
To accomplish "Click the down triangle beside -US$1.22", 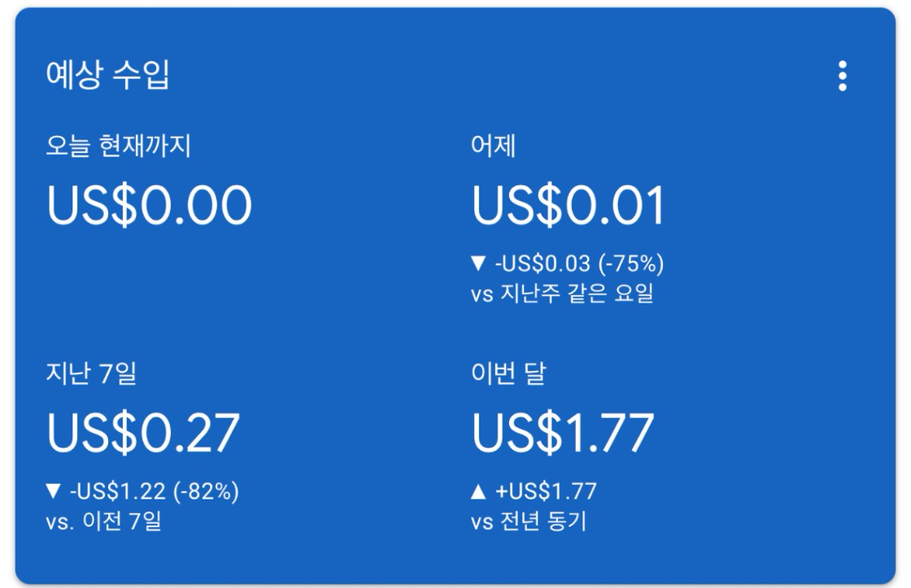I will 54,491.
